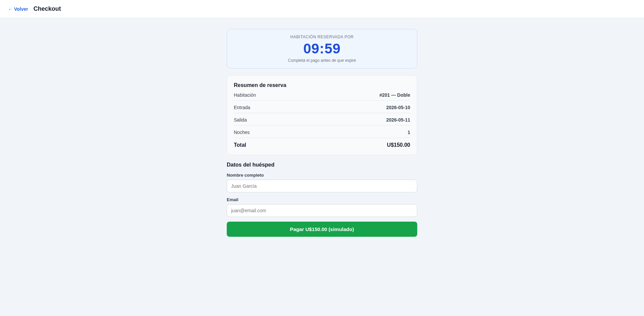Go back with the Volver link

(18, 9)
